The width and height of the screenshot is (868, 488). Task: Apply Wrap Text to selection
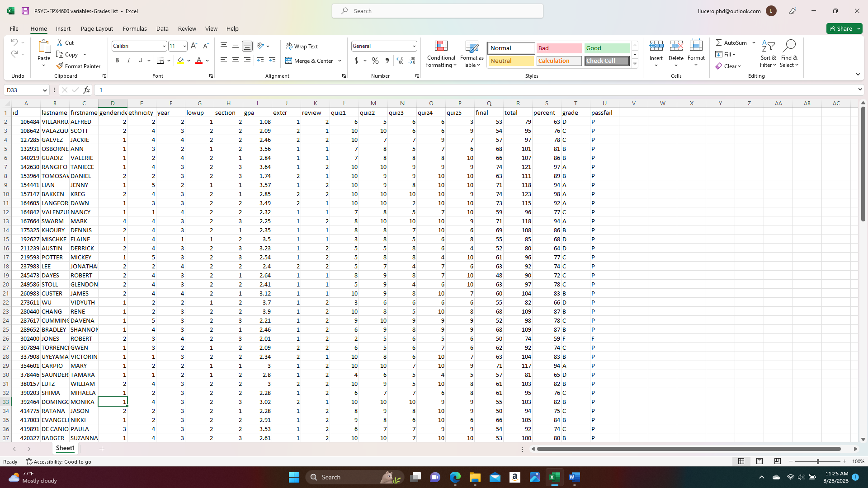click(x=302, y=46)
